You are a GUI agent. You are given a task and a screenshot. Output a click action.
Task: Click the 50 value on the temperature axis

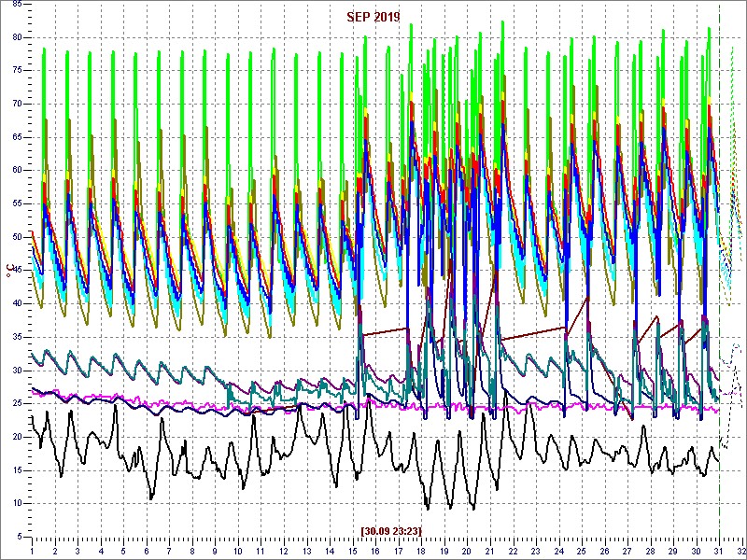tap(16, 238)
